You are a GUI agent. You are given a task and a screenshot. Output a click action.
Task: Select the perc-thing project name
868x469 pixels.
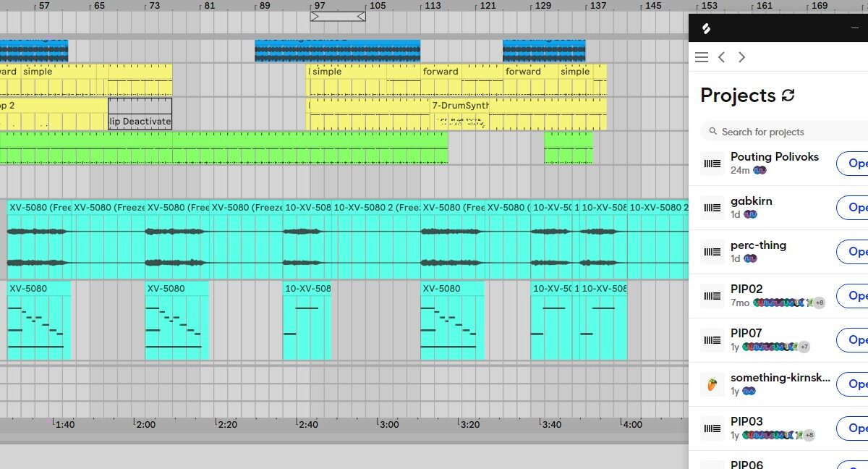click(758, 245)
